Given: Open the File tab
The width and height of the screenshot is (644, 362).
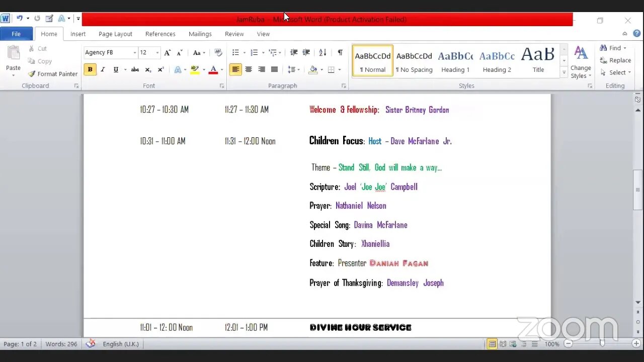Looking at the screenshot, I should pyautogui.click(x=16, y=34).
